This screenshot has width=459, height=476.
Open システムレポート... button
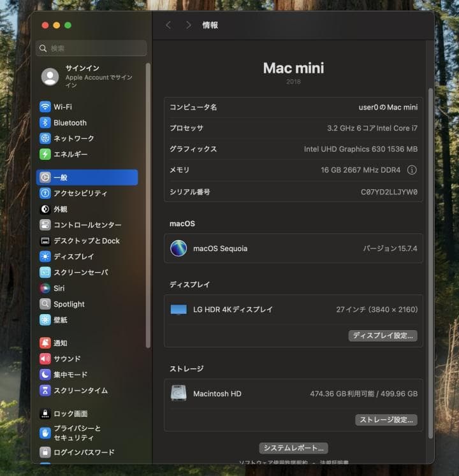click(293, 448)
